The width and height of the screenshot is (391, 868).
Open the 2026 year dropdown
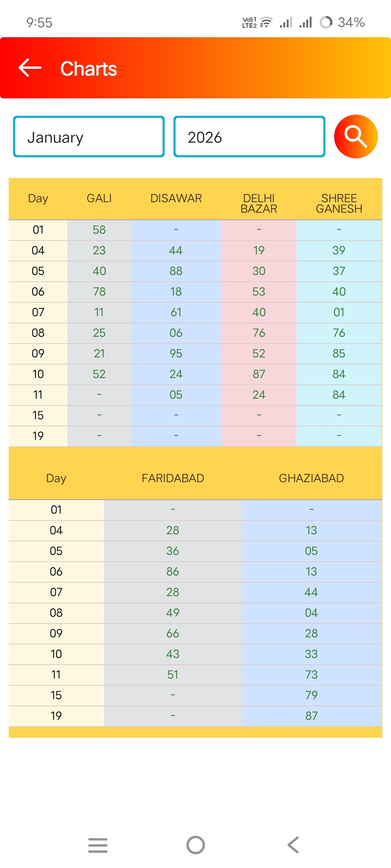[x=249, y=137]
